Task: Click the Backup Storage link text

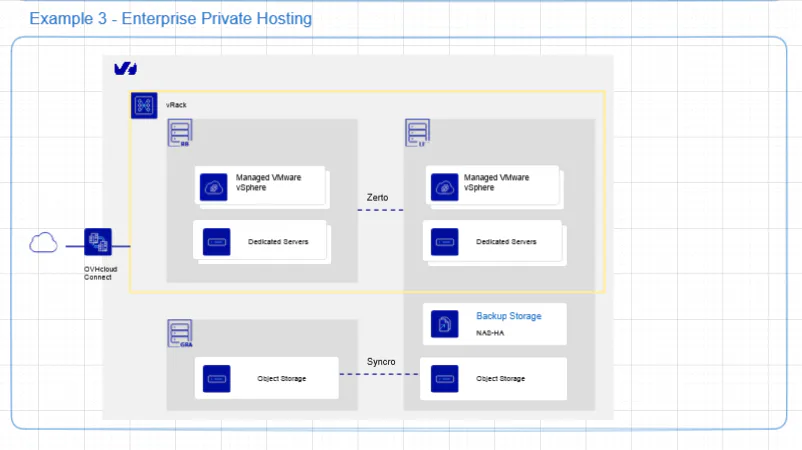Action: pyautogui.click(x=508, y=316)
